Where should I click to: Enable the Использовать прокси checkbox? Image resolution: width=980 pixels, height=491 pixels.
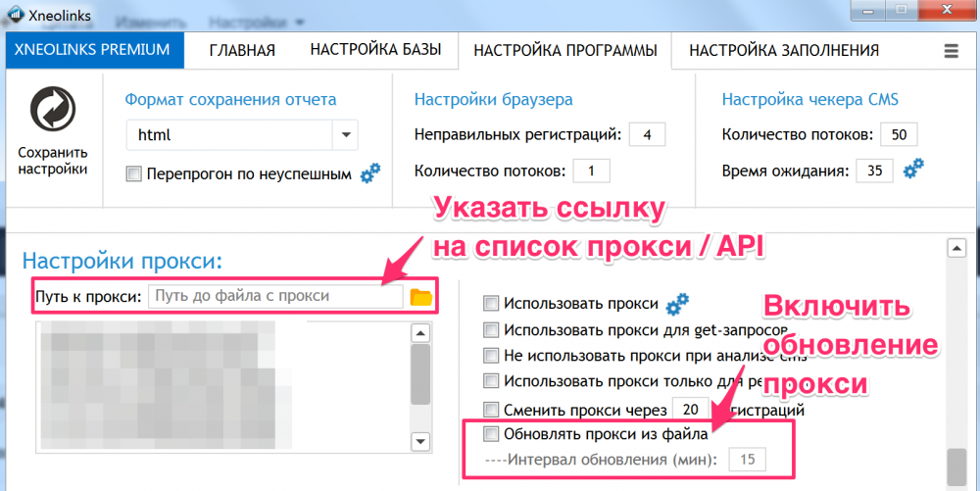pyautogui.click(x=491, y=304)
